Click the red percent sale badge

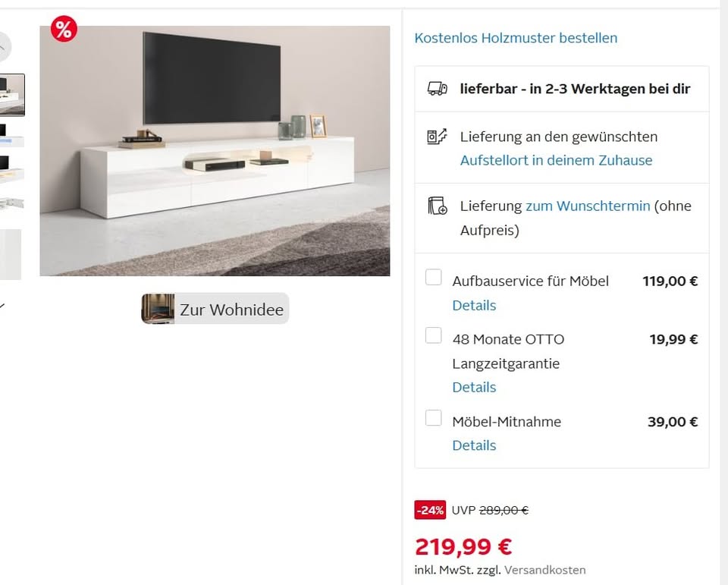[64, 29]
